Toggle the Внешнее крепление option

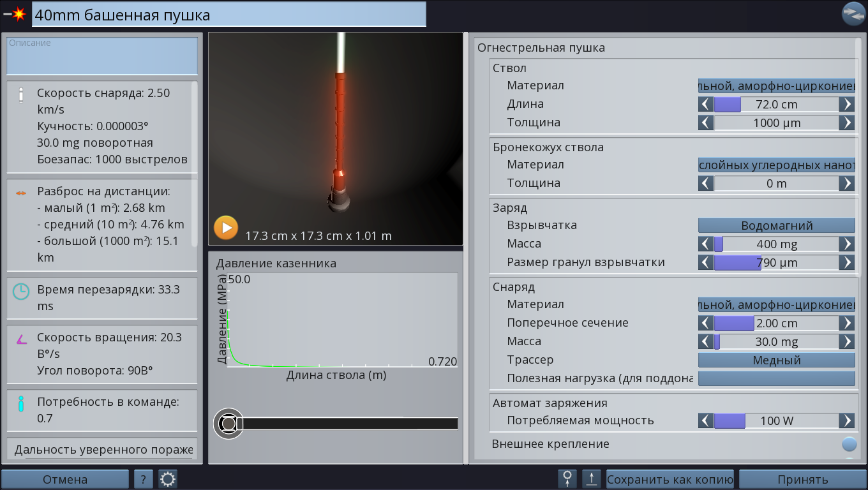point(848,444)
